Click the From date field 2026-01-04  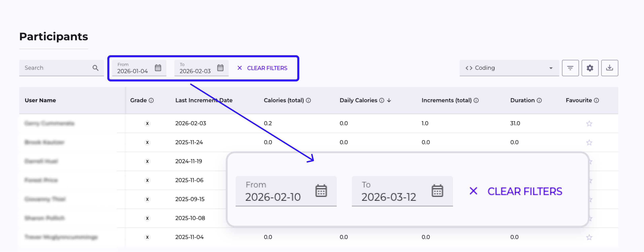click(x=133, y=71)
